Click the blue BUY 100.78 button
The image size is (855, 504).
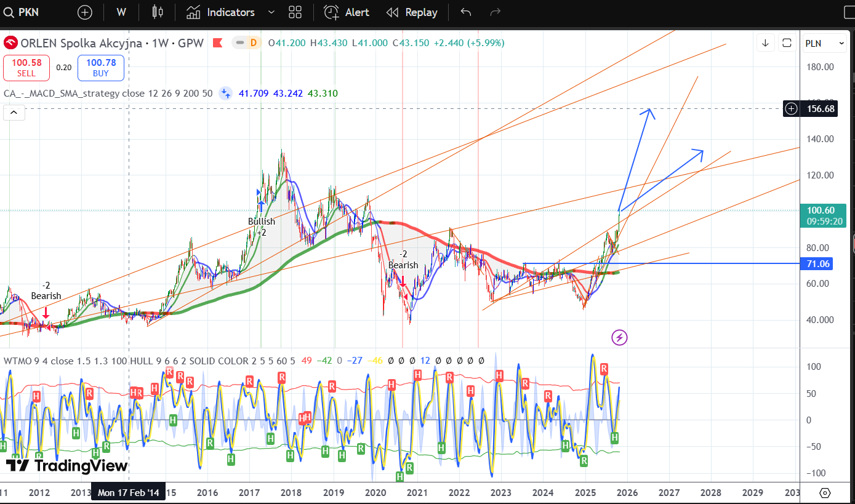click(101, 68)
